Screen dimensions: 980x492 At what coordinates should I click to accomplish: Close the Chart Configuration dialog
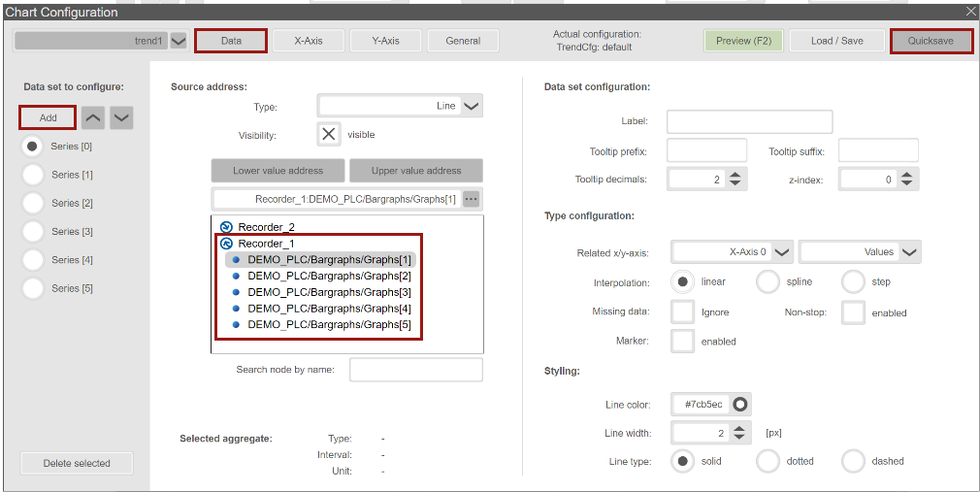coord(970,12)
